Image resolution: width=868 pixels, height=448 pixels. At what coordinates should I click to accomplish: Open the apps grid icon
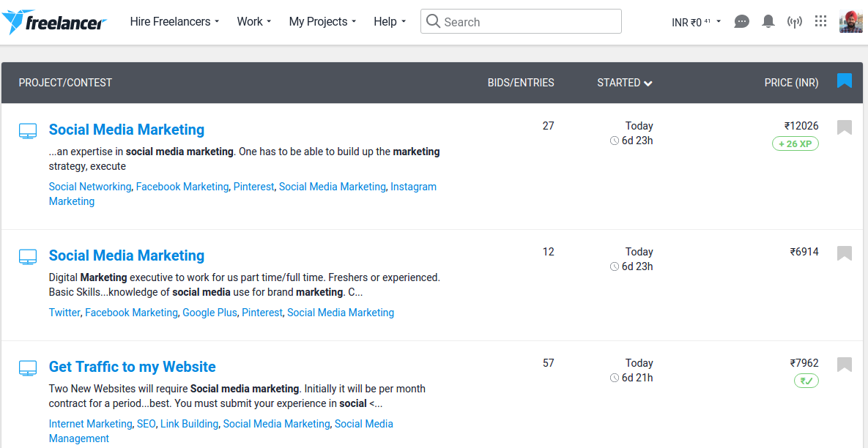coord(820,21)
